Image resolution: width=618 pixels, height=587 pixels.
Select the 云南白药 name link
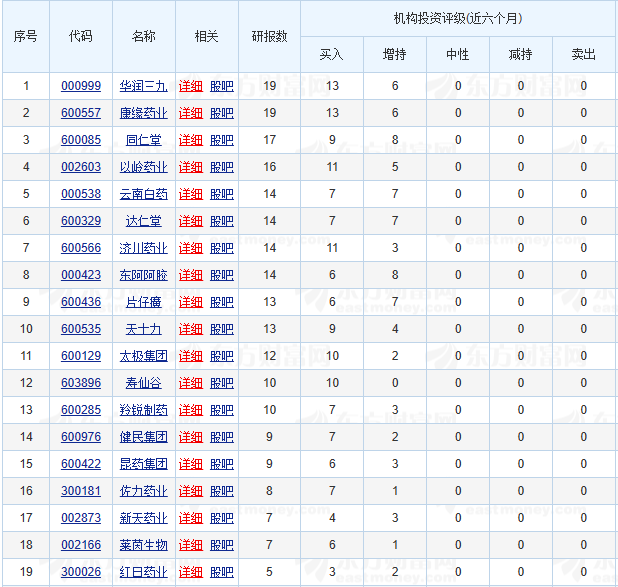pos(144,194)
